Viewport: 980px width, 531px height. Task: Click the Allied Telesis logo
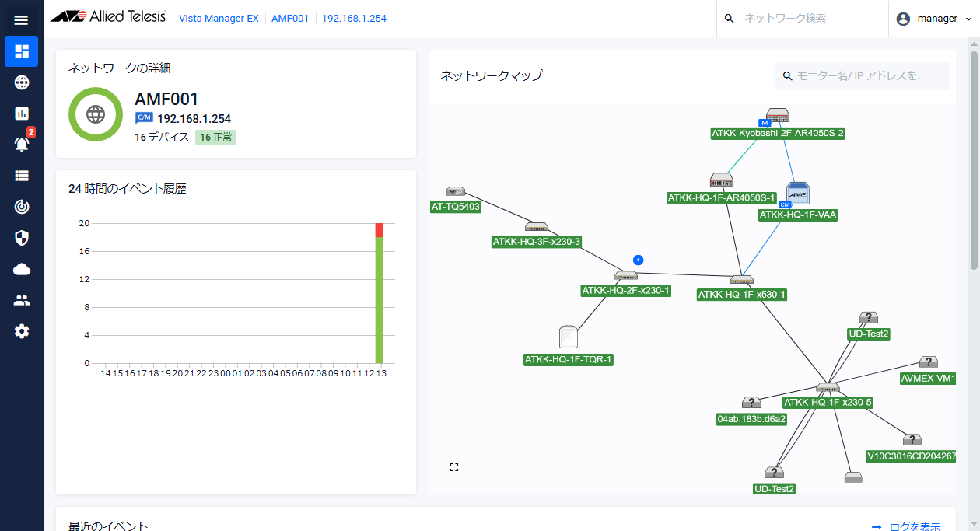pyautogui.click(x=108, y=18)
